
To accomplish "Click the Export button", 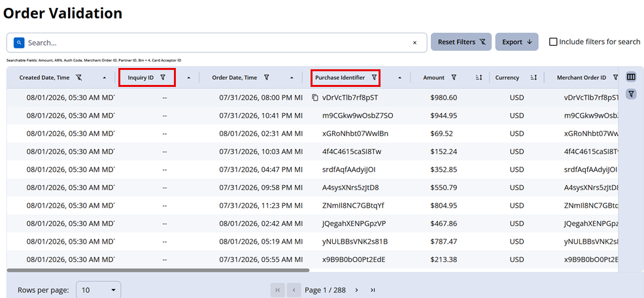I will pyautogui.click(x=517, y=42).
